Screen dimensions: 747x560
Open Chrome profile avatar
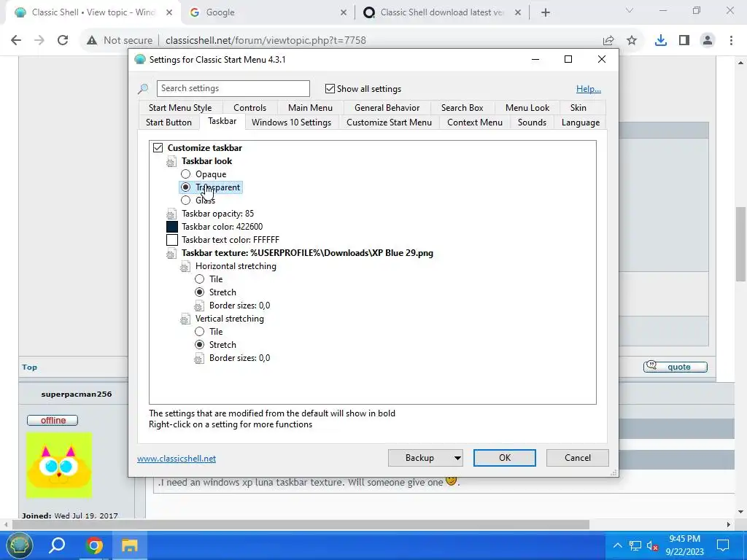[708, 41]
